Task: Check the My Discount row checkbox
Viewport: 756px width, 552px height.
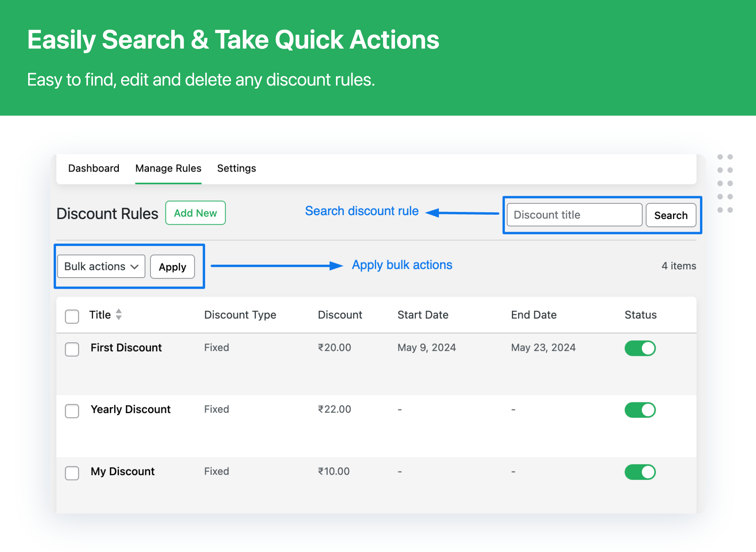Action: (x=72, y=473)
